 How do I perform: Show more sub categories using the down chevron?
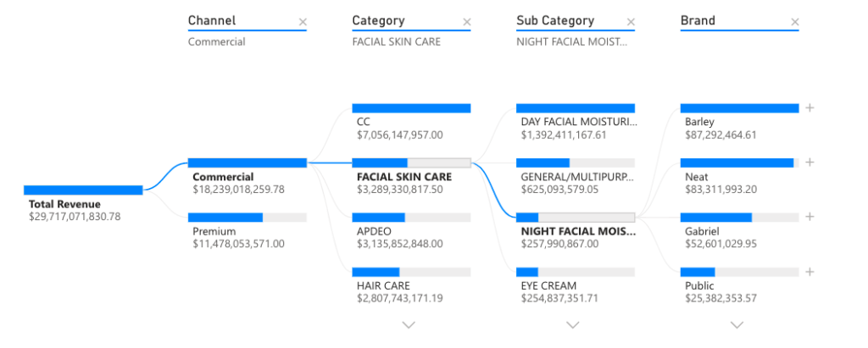coord(573,325)
